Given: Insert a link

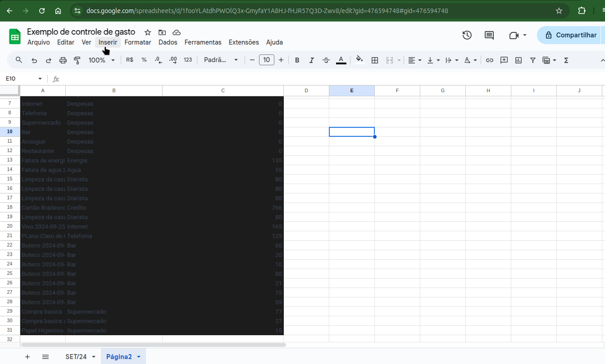Looking at the screenshot, I should [x=490, y=60].
